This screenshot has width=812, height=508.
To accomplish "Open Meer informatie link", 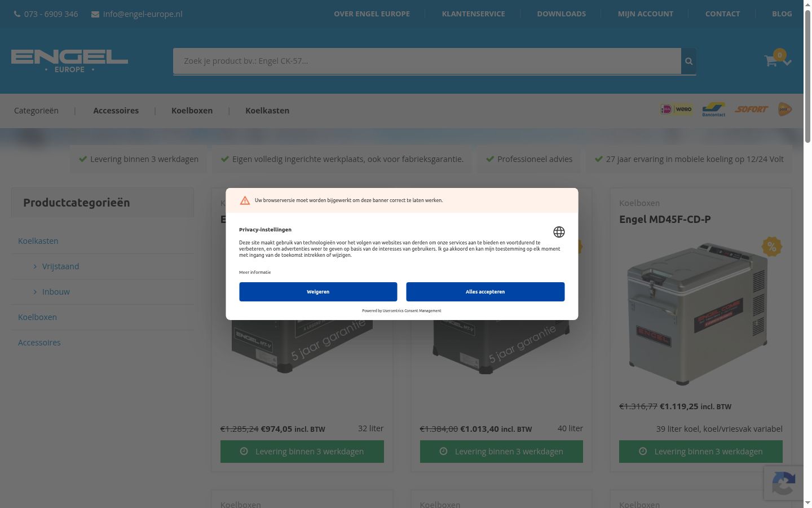I will tap(255, 273).
